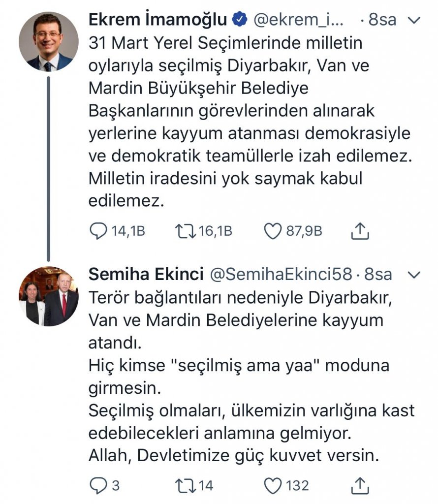
Task: Open Semiha Ekinci's profile picture
Action: [48, 296]
